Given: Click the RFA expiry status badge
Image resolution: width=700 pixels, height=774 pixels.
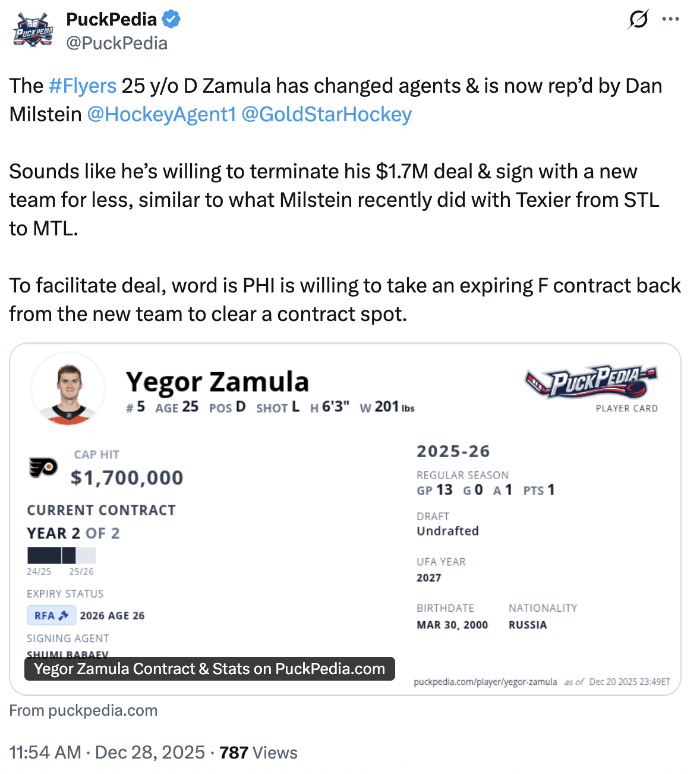Looking at the screenshot, I should click(x=51, y=615).
